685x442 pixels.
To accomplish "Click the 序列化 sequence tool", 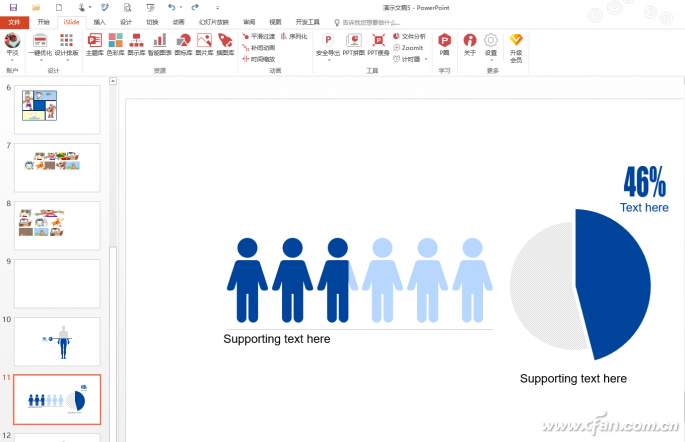I will click(x=294, y=36).
